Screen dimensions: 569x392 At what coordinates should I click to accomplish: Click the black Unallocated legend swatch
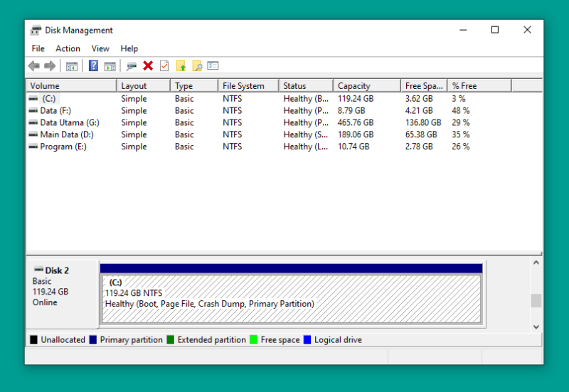(33, 340)
